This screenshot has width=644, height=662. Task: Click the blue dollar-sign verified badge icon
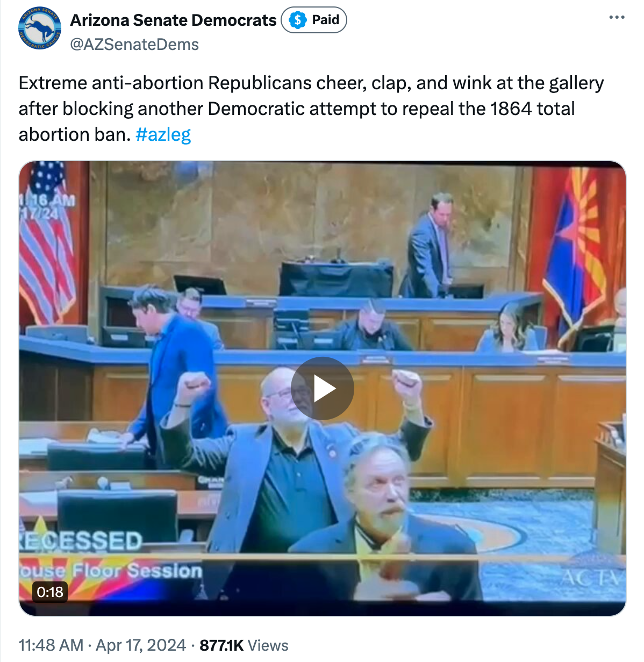297,20
